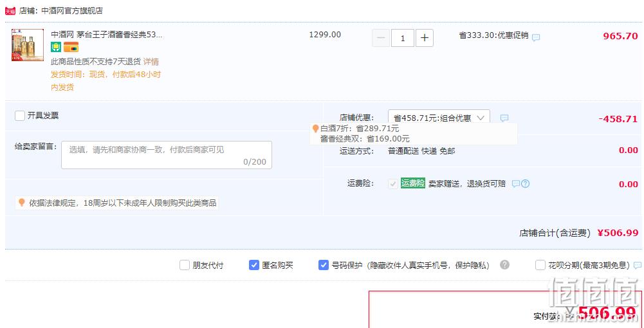Select the 白酒7折 discount line text
Image resolution: width=644 pixels, height=328 pixels.
point(360,129)
